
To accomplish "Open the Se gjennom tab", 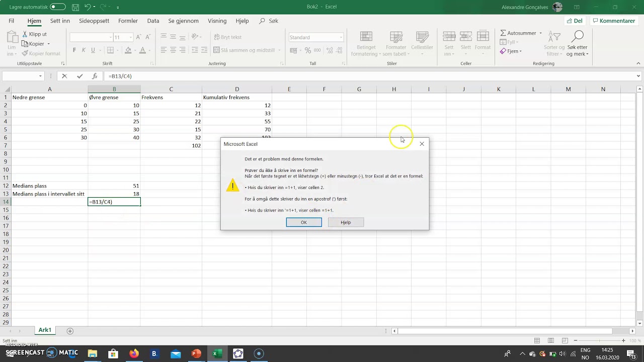I will (x=183, y=21).
